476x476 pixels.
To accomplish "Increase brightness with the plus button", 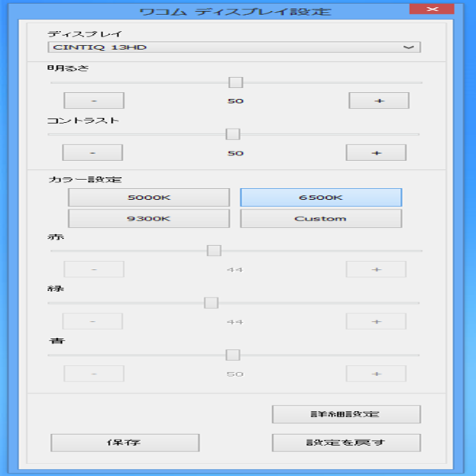I will pyautogui.click(x=379, y=101).
